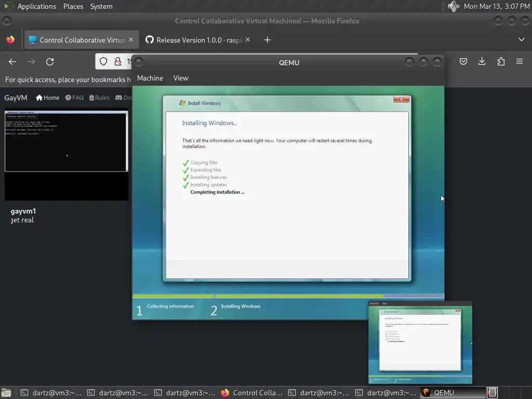The image size is (532, 399).
Task: Close the Control Collaborative Virtual Machines tab
Action: 131,39
